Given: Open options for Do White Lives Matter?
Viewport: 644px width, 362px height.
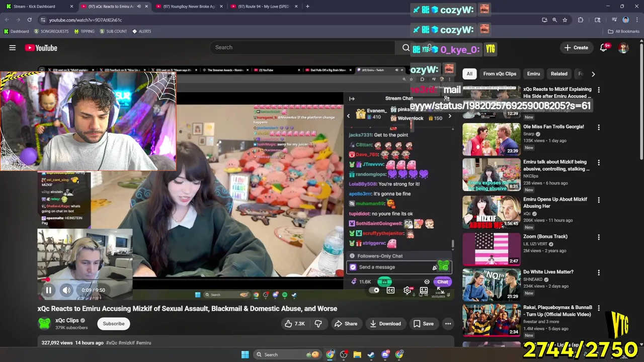Looking at the screenshot, I should [x=599, y=273].
